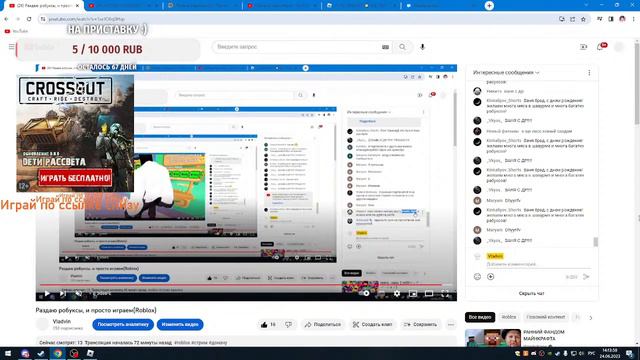Viewport: 640px width, 360px height.
Task: Skip to next video in player
Action: tap(63, 293)
